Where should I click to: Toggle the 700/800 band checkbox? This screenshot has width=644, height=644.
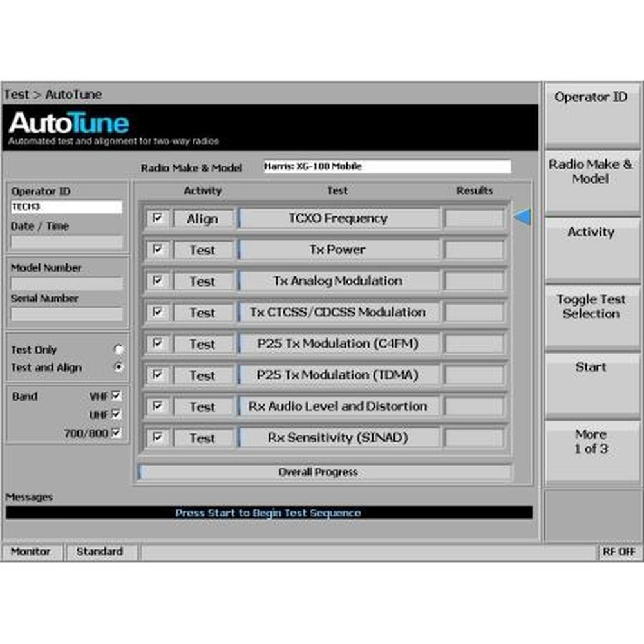[x=117, y=433]
